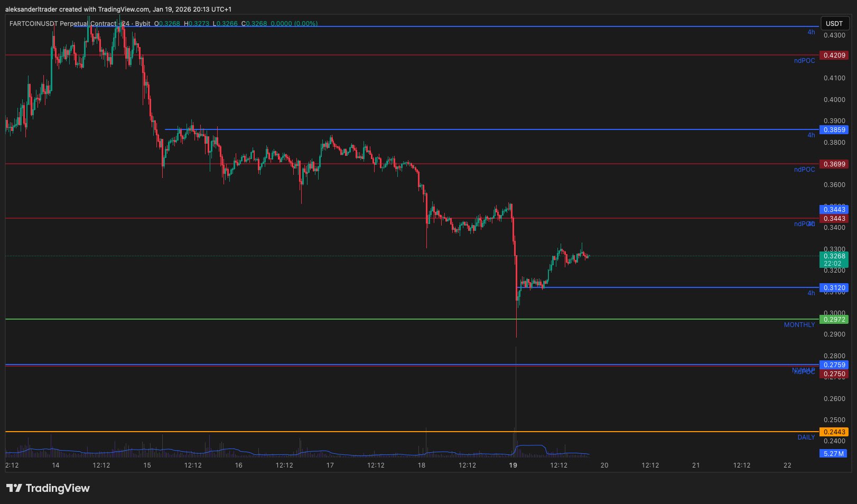Screen dimensions: 857x504
Task: Click the red 0.3699 price label
Action: [x=834, y=164]
